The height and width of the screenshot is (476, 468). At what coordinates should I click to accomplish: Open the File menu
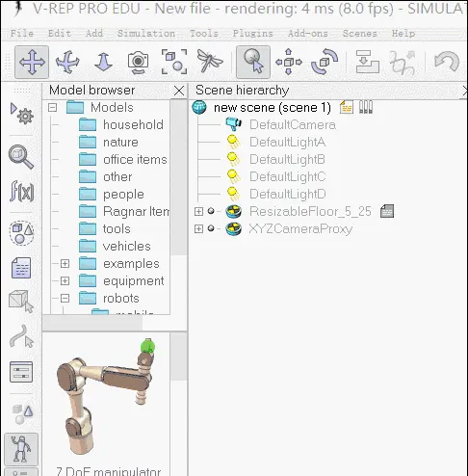pyautogui.click(x=22, y=34)
